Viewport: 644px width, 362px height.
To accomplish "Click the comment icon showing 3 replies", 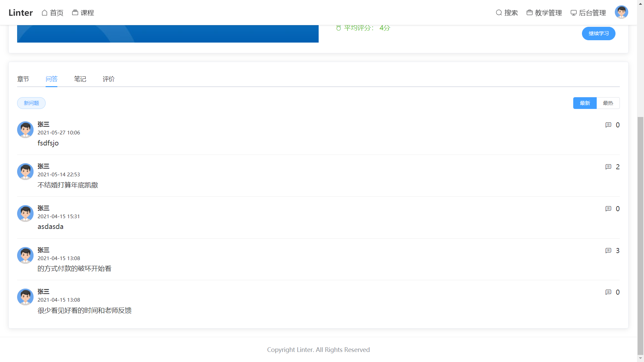I will click(608, 251).
